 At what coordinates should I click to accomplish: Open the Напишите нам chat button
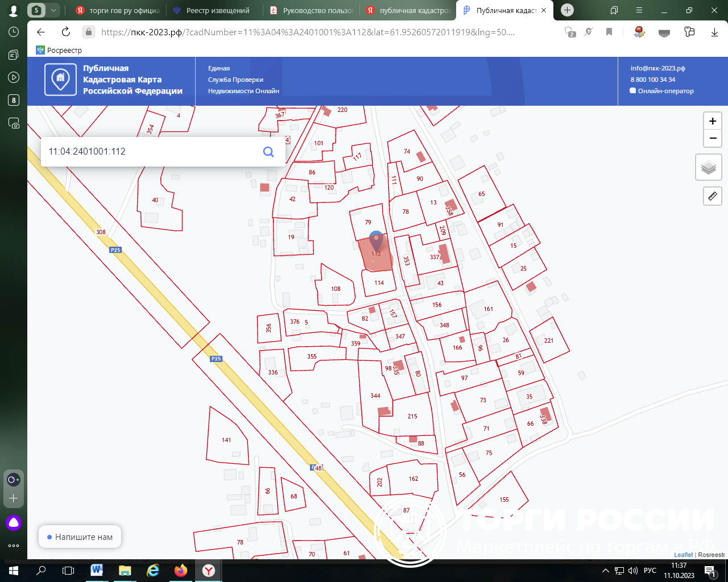pyautogui.click(x=80, y=537)
